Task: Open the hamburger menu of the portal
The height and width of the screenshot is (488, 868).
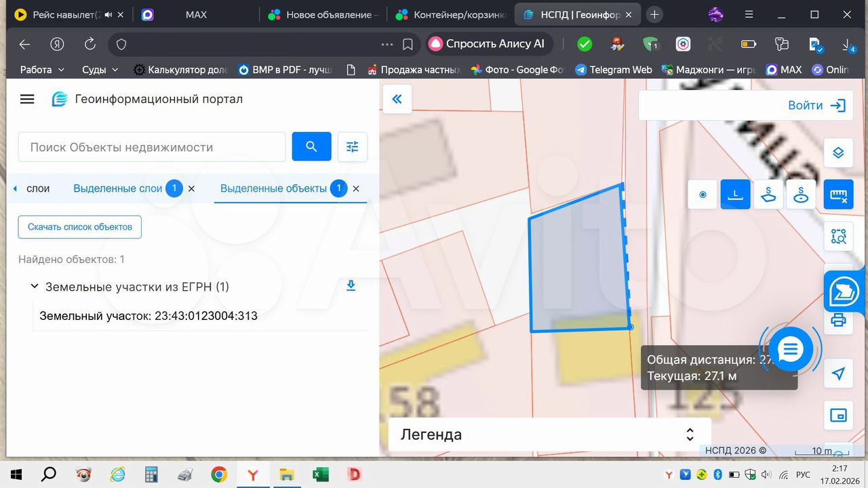Action: point(27,99)
